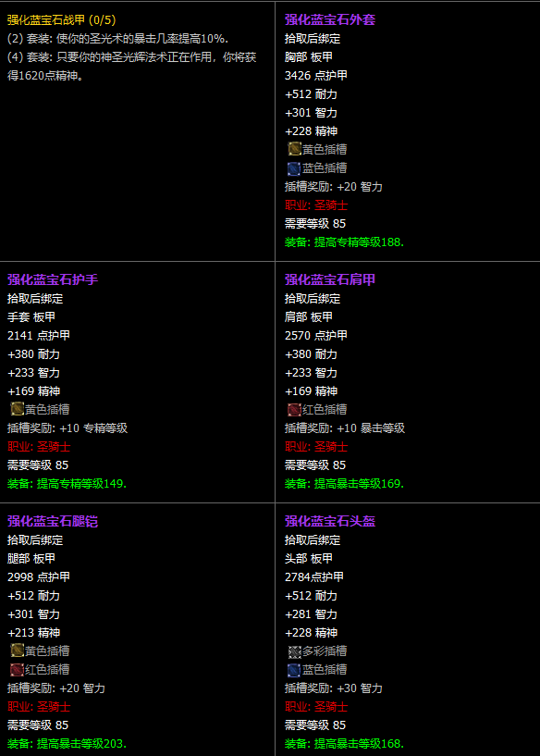Image resolution: width=540 pixels, height=756 pixels.
Task: Open the 强化蓝宝石外套 item name
Action: 330,19
